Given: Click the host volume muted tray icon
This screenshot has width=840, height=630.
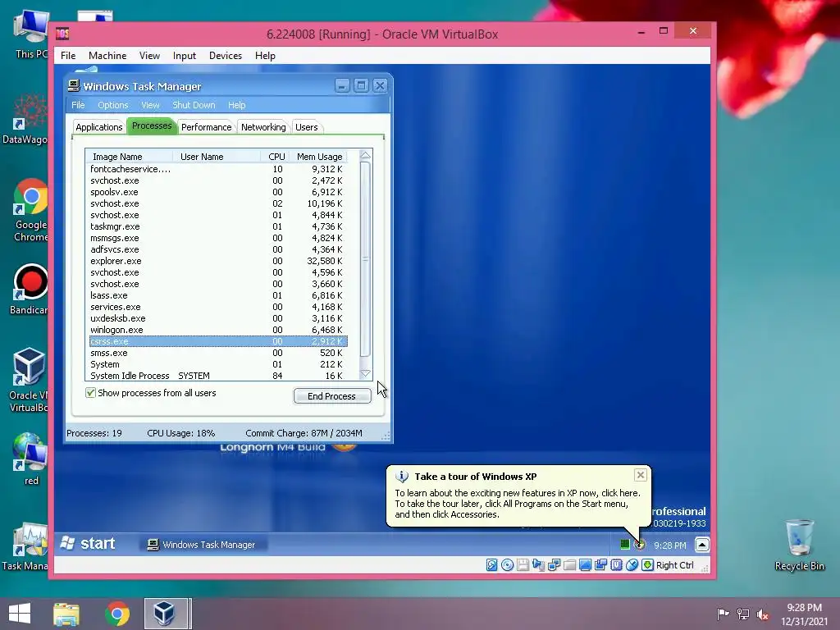Looking at the screenshot, I should (763, 614).
